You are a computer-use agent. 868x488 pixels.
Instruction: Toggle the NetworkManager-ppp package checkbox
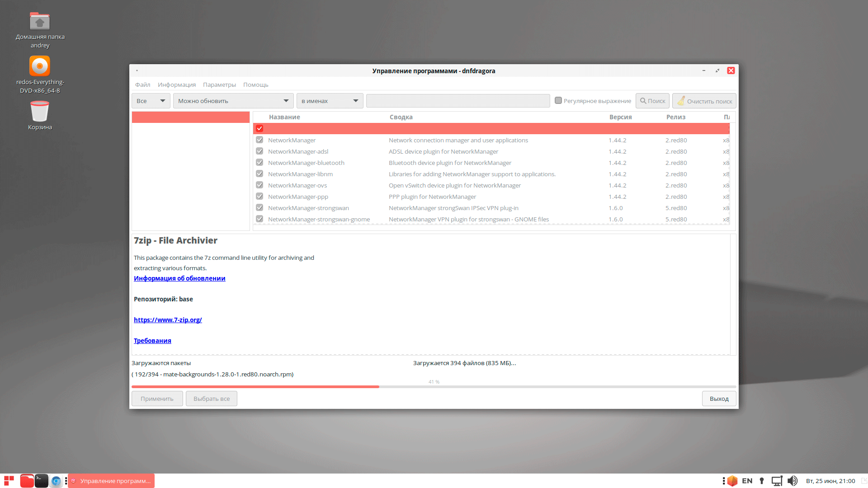pyautogui.click(x=259, y=197)
